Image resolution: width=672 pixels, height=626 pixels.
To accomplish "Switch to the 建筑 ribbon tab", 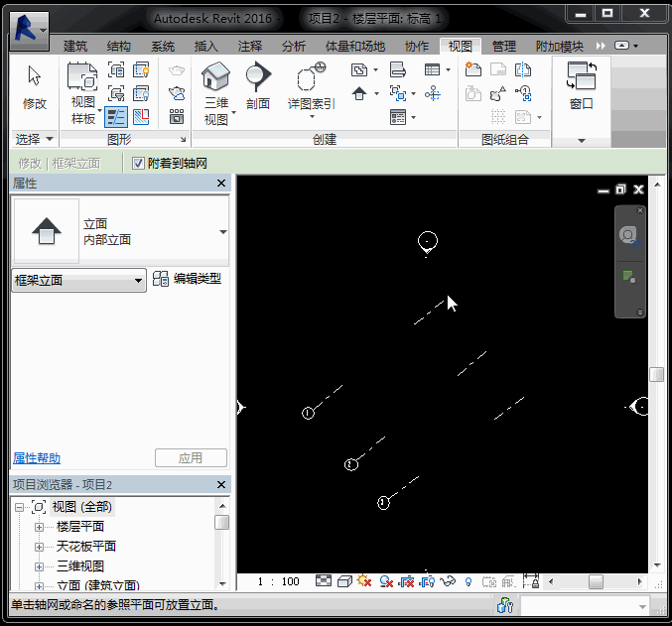I will (x=75, y=47).
